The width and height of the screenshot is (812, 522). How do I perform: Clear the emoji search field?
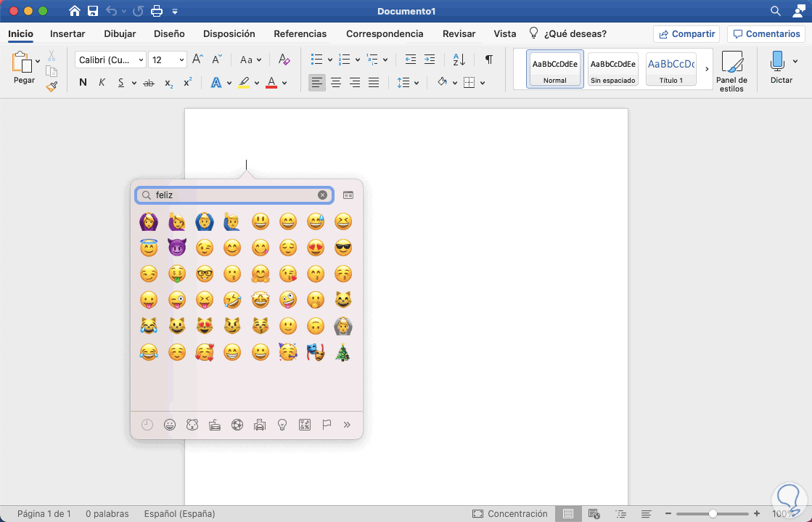click(x=323, y=195)
